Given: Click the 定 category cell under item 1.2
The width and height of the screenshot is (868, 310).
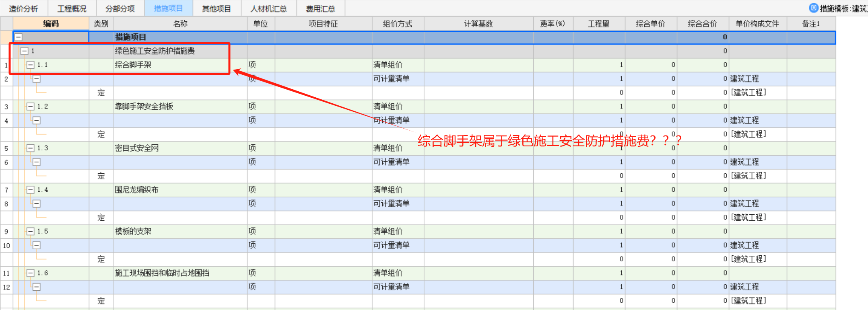Looking at the screenshot, I should (x=101, y=134).
